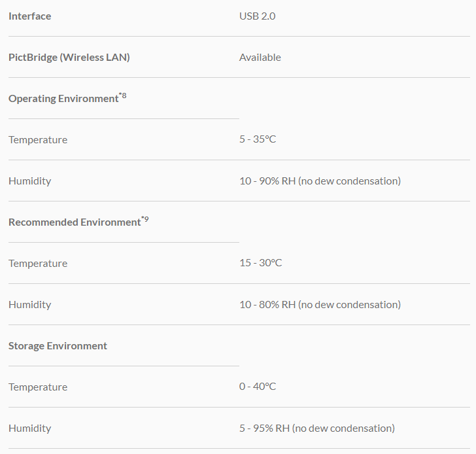Click the Interface row label
The width and height of the screenshot is (476, 454).
(29, 16)
